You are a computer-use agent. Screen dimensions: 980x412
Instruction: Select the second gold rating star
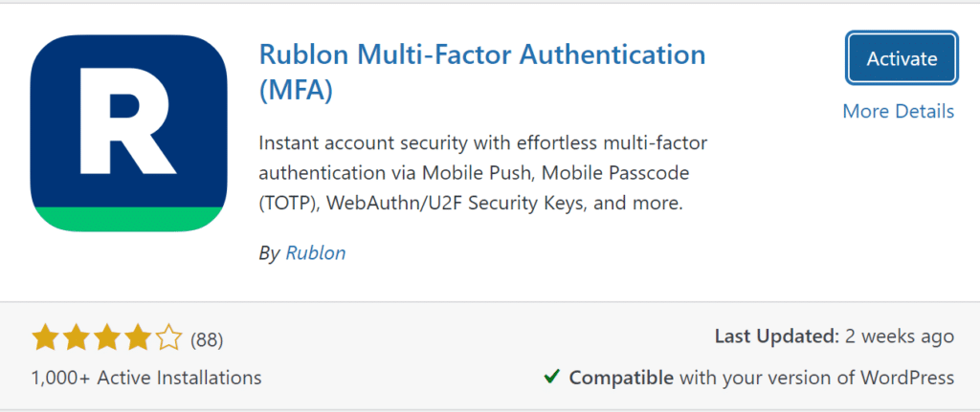click(76, 337)
